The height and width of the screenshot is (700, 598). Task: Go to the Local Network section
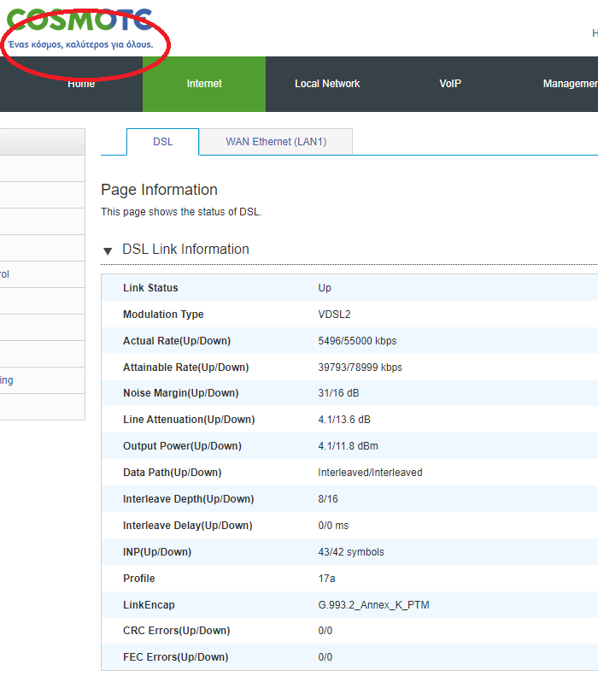tap(327, 84)
